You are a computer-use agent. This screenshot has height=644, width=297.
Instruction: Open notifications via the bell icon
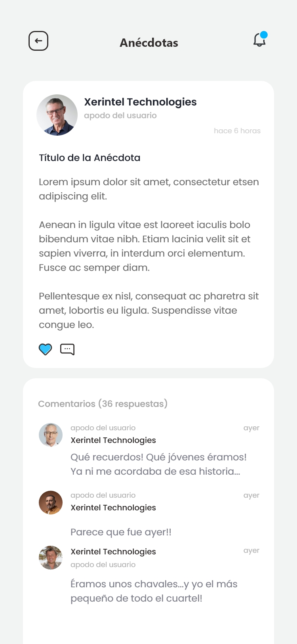(x=259, y=40)
